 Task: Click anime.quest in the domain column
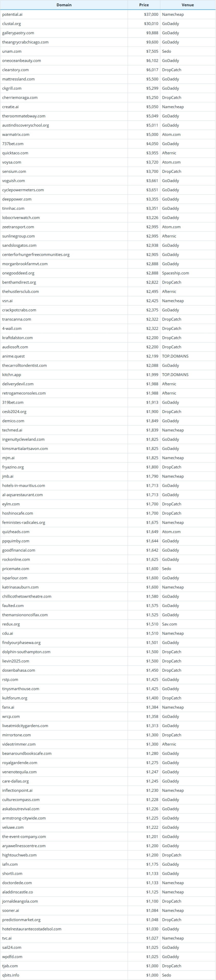point(13,356)
